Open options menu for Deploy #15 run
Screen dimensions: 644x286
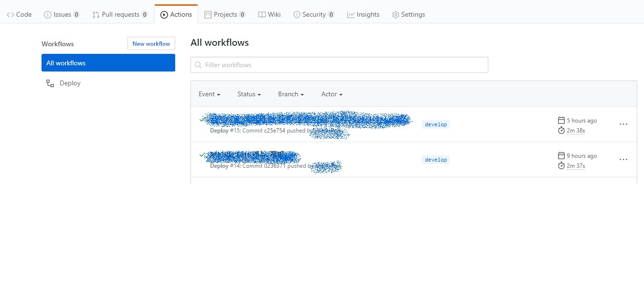pyautogui.click(x=623, y=124)
